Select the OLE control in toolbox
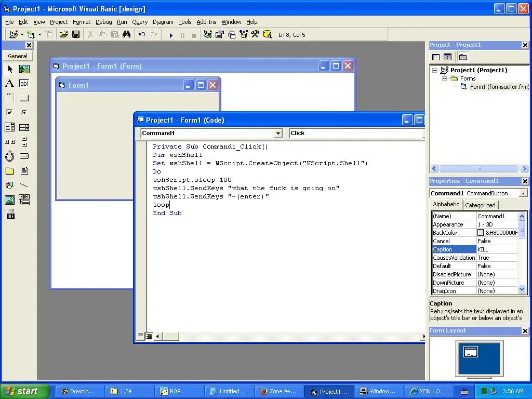 coord(10,215)
